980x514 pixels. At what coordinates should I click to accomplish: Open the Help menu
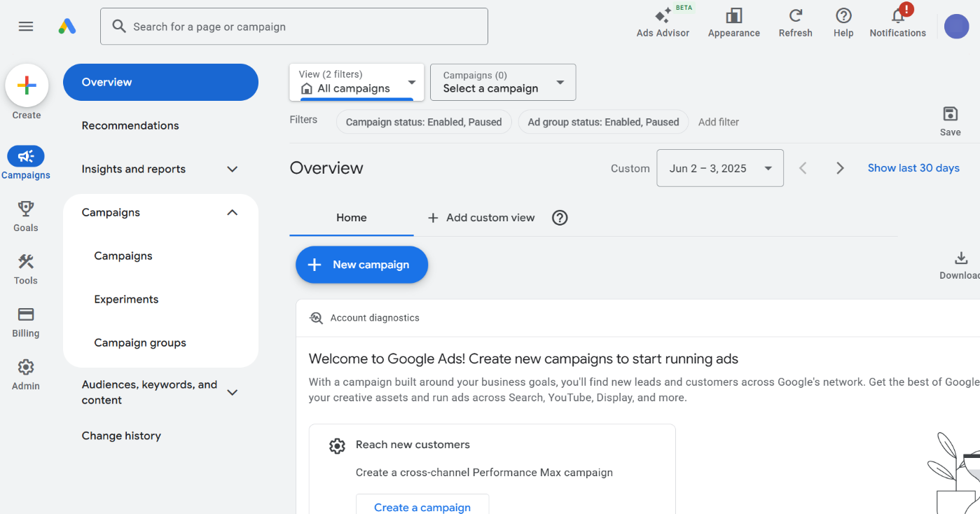[x=843, y=21]
